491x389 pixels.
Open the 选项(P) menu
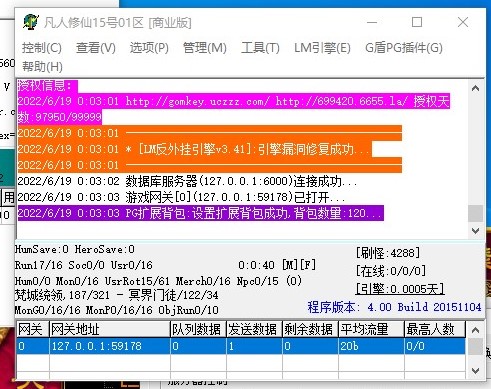pos(149,48)
